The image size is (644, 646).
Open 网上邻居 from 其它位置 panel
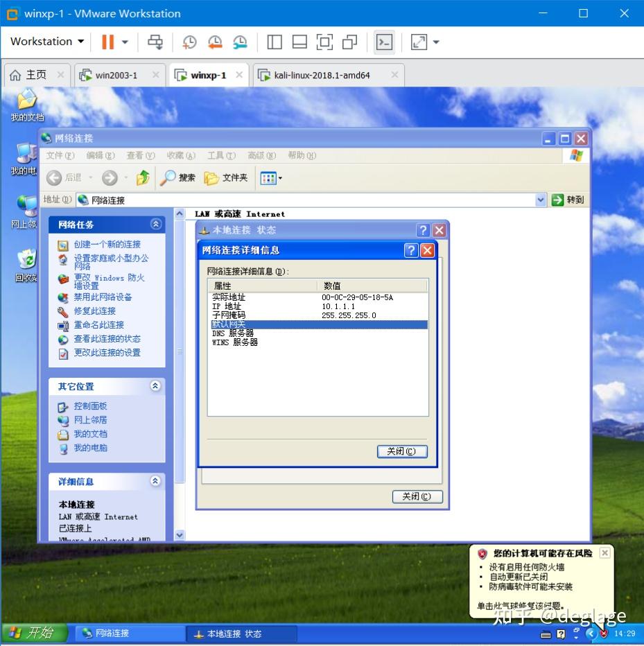[90, 420]
